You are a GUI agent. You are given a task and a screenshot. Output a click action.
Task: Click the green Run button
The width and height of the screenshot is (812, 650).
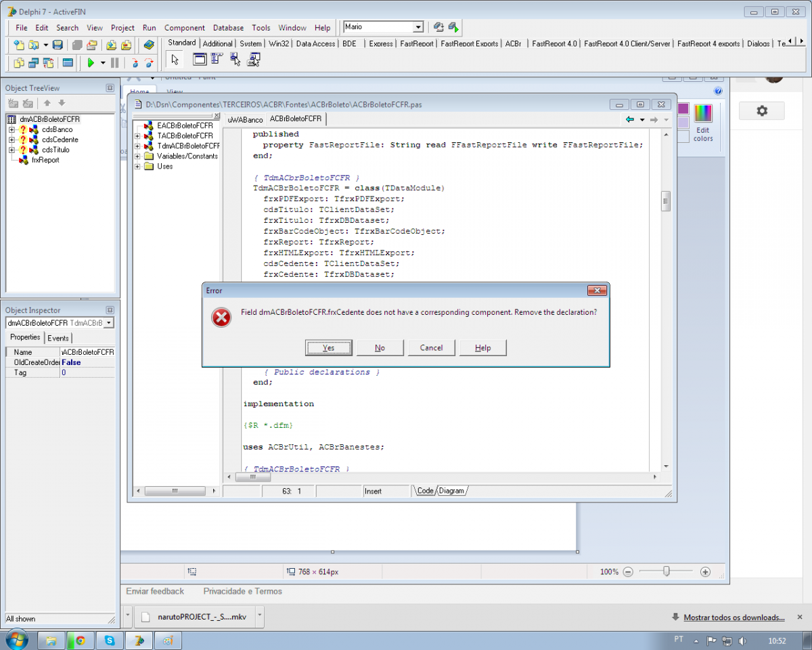[x=91, y=63]
